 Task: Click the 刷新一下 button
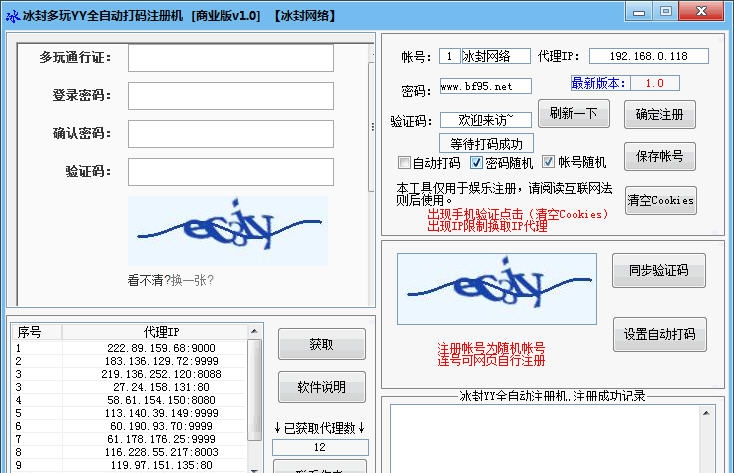click(x=573, y=113)
